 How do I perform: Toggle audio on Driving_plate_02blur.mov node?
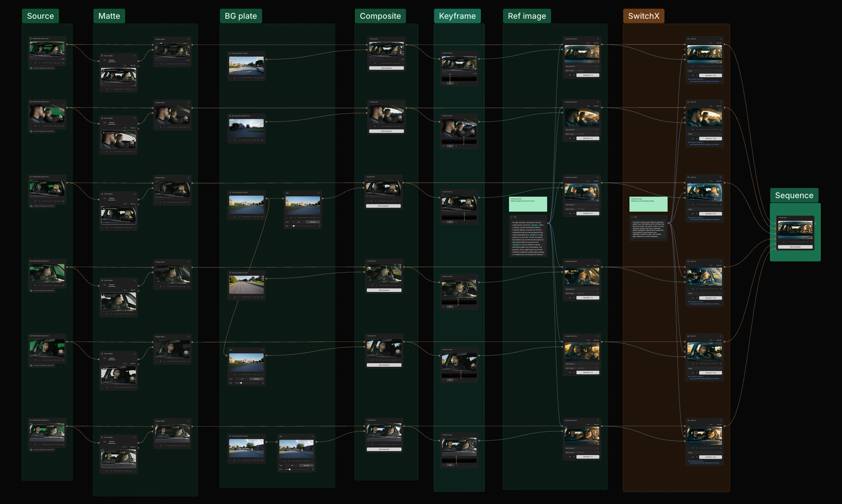coord(262,140)
